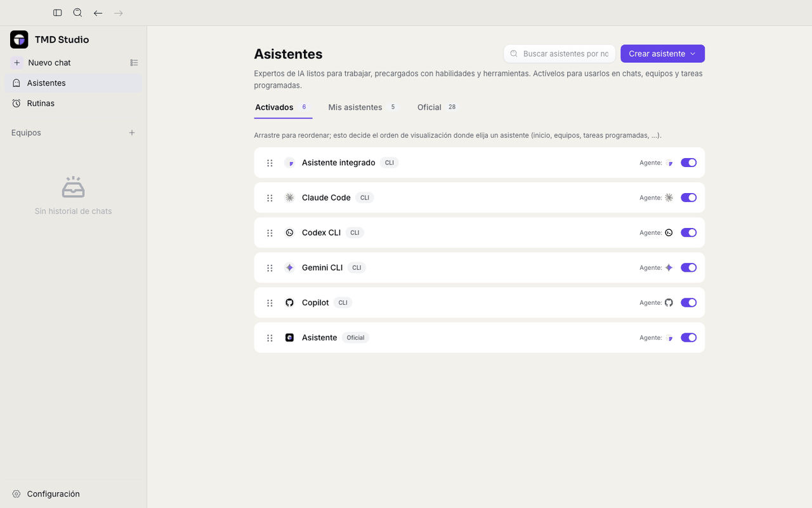Click the TMD Studio logo
The width and height of the screenshot is (812, 508).
pyautogui.click(x=19, y=39)
